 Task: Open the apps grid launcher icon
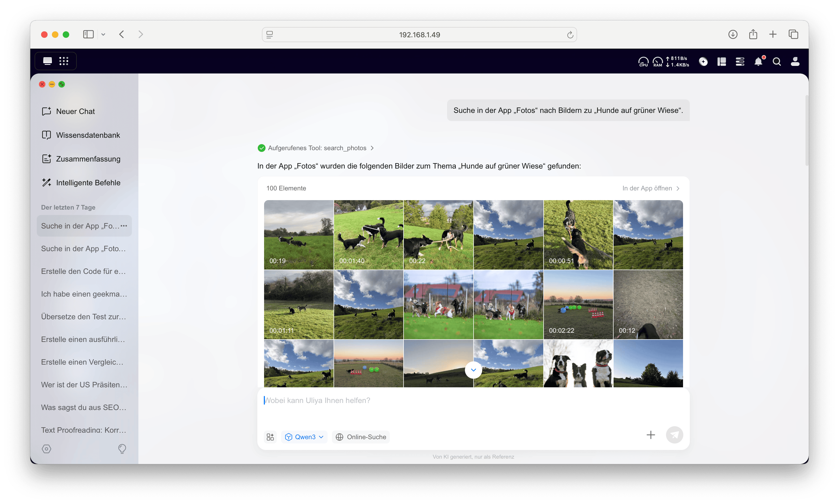64,61
